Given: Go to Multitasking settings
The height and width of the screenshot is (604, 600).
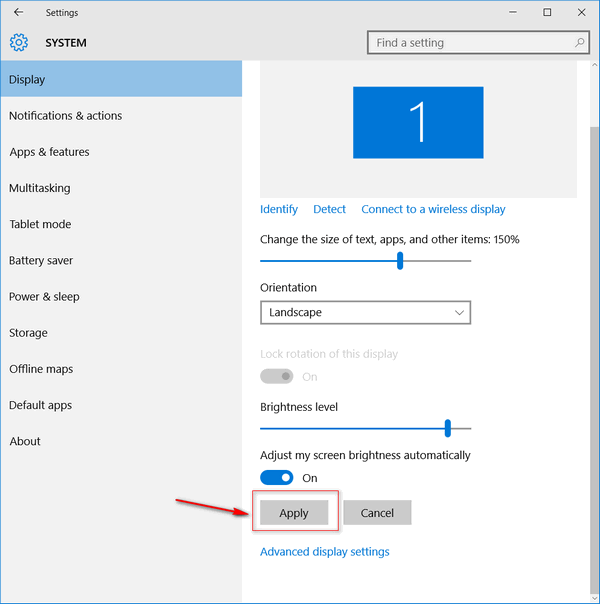Looking at the screenshot, I should point(121,188).
